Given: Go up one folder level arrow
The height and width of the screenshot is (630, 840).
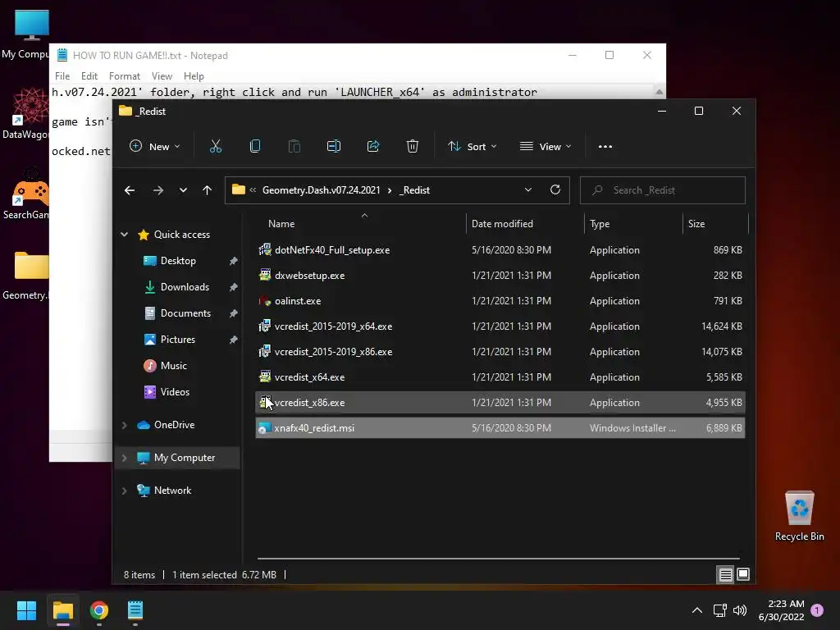Looking at the screenshot, I should coord(207,190).
